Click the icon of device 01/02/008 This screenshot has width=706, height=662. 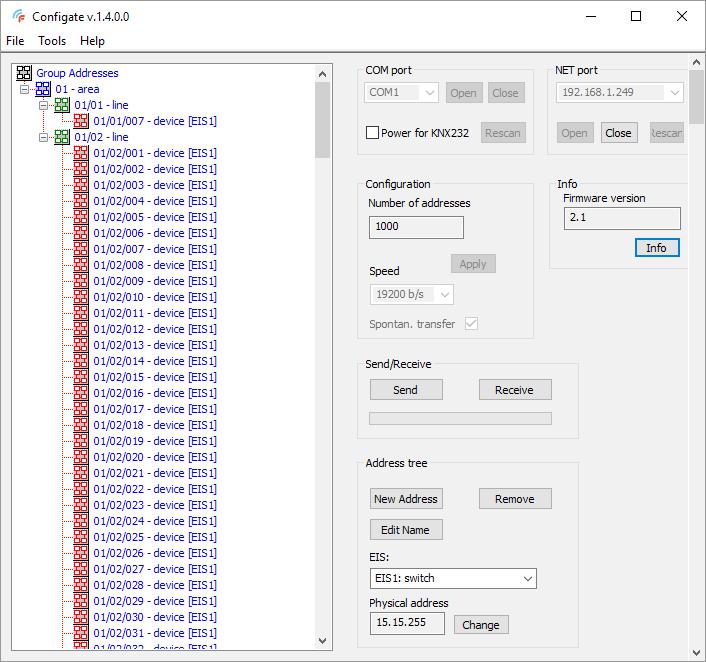pyautogui.click(x=81, y=265)
